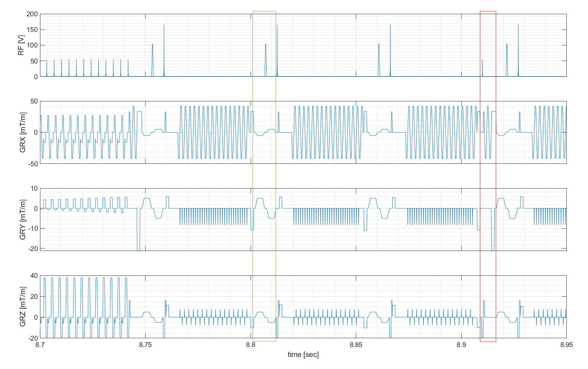Click the top edge of the green rectangle
Viewport: 588px width, 369px height.
click(x=264, y=11)
